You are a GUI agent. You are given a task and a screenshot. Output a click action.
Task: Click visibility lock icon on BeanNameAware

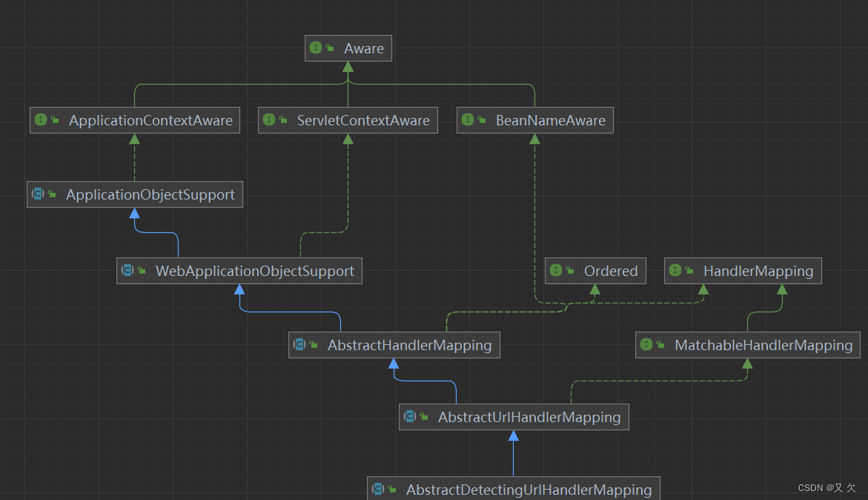click(482, 119)
